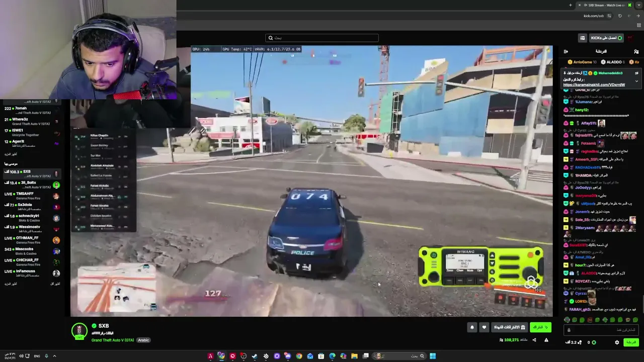
Task: Click the notification bell button below the stream
Action: [472, 327]
